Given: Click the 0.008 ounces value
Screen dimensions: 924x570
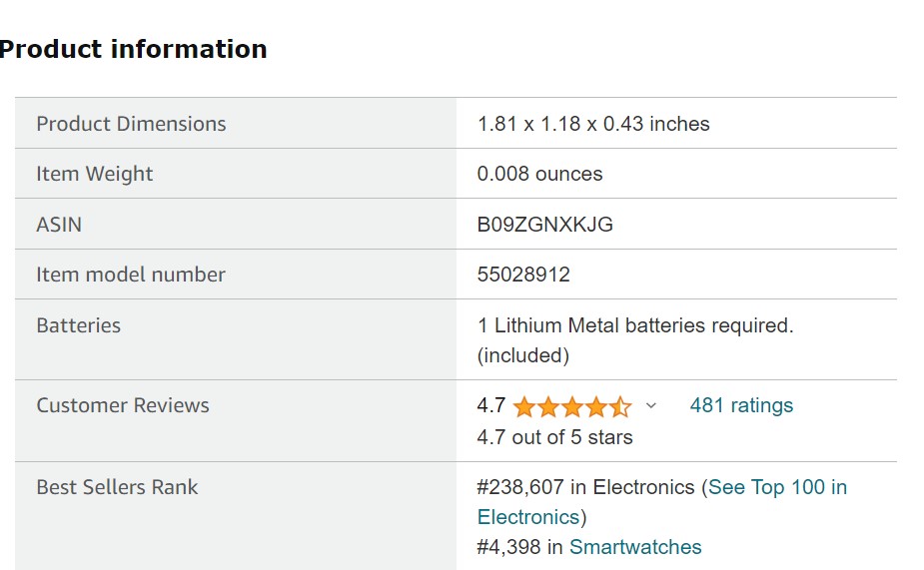Looking at the screenshot, I should [539, 174].
